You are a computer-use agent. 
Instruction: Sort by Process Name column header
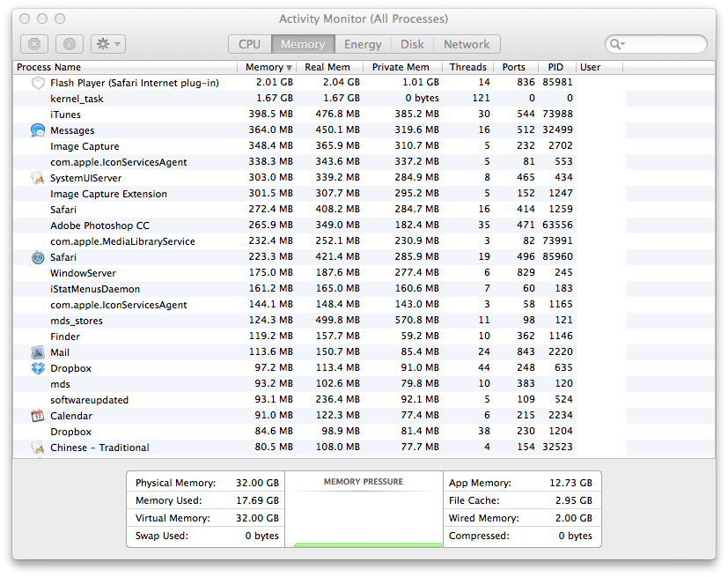[x=125, y=67]
